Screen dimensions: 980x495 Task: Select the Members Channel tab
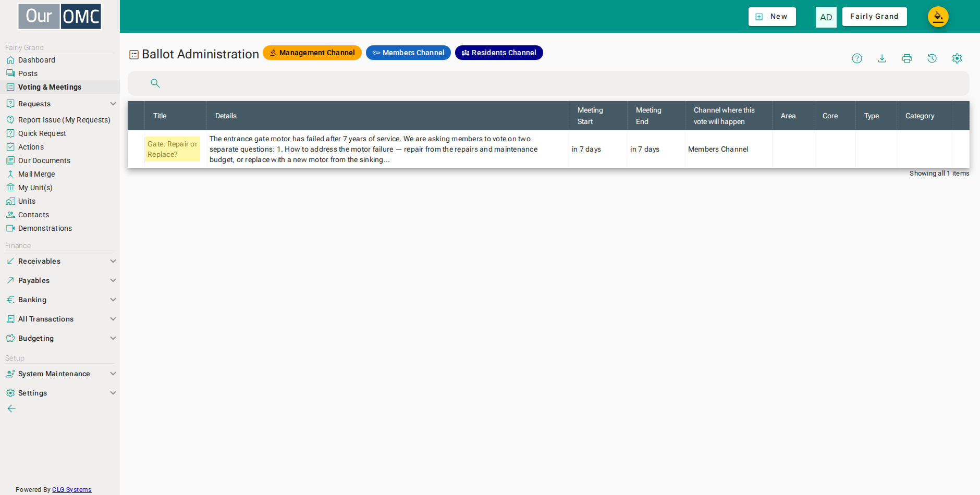[x=408, y=53]
